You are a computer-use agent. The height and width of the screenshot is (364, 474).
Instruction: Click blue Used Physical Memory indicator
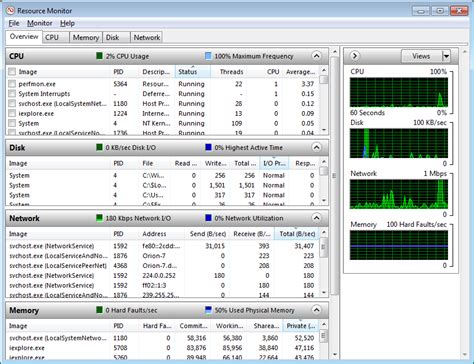[208, 310]
